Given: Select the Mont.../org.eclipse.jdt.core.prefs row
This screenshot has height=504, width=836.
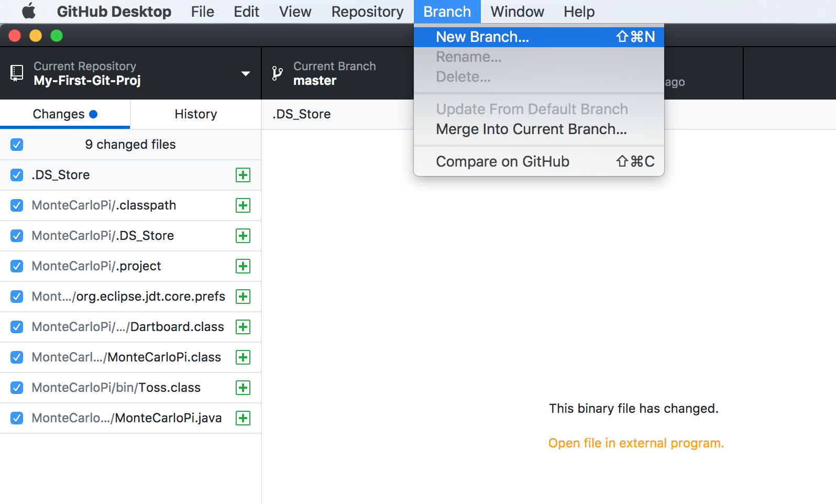Looking at the screenshot, I should (130, 297).
